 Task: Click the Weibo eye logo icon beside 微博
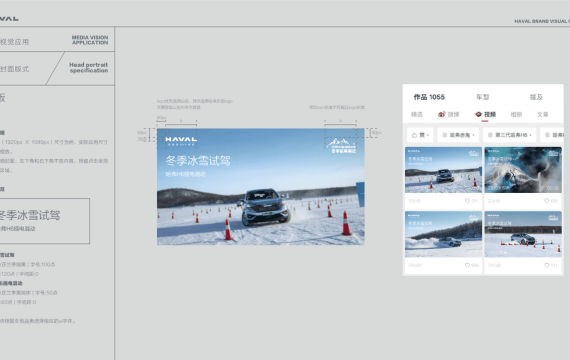(x=442, y=114)
